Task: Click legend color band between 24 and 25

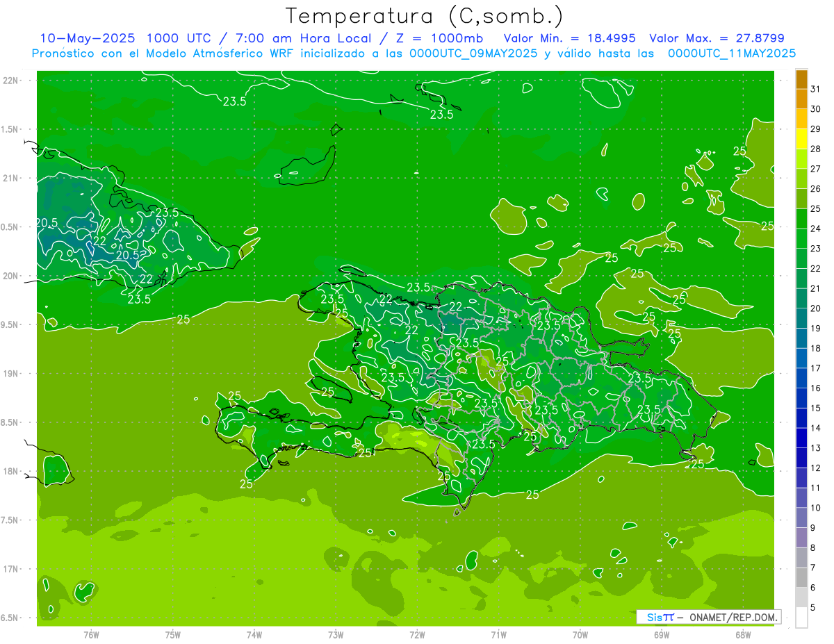Action: click(801, 218)
